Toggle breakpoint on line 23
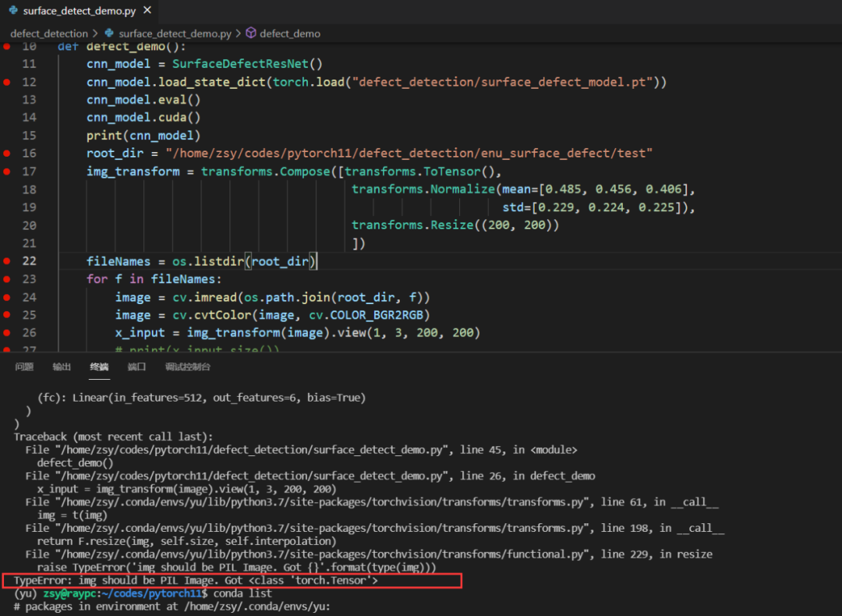 click(7, 278)
